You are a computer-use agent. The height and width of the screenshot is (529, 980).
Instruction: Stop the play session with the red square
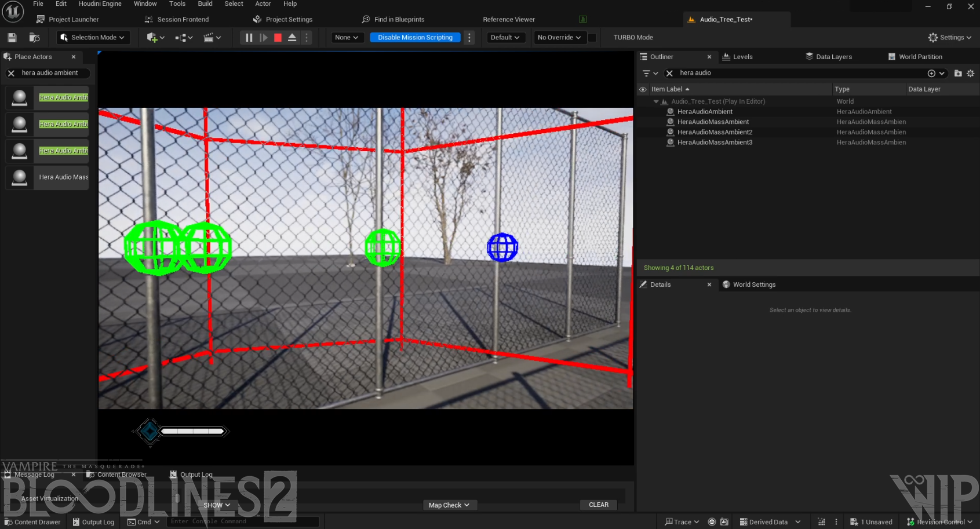(x=278, y=38)
